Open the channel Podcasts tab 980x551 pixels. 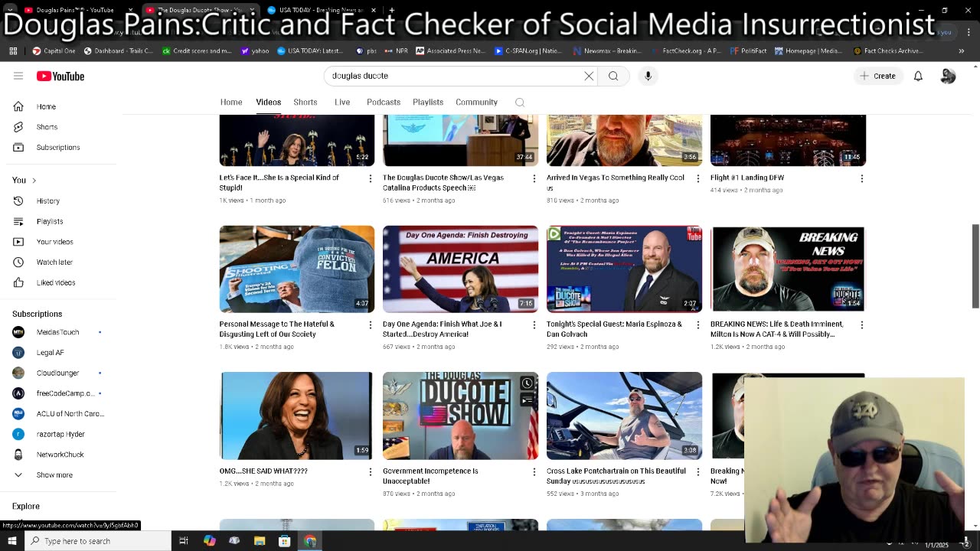click(x=384, y=102)
